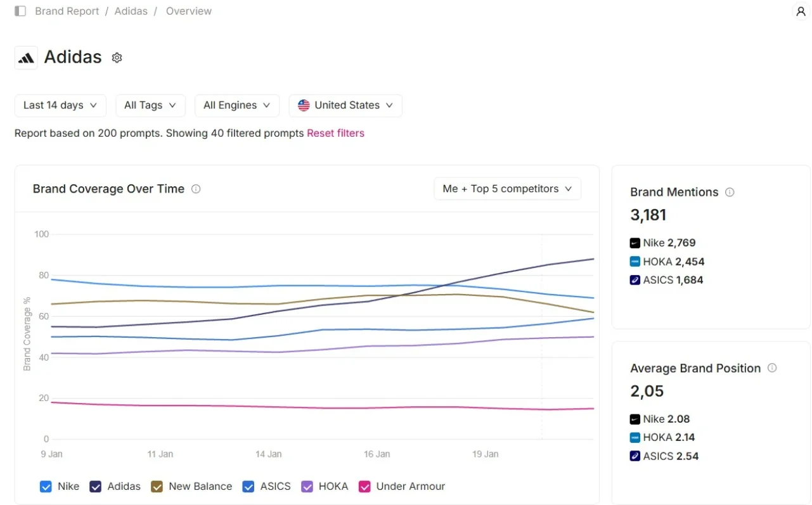Image resolution: width=812 pixels, height=505 pixels.
Task: Click HOKA 2,454 mentions row
Action: pyautogui.click(x=667, y=261)
